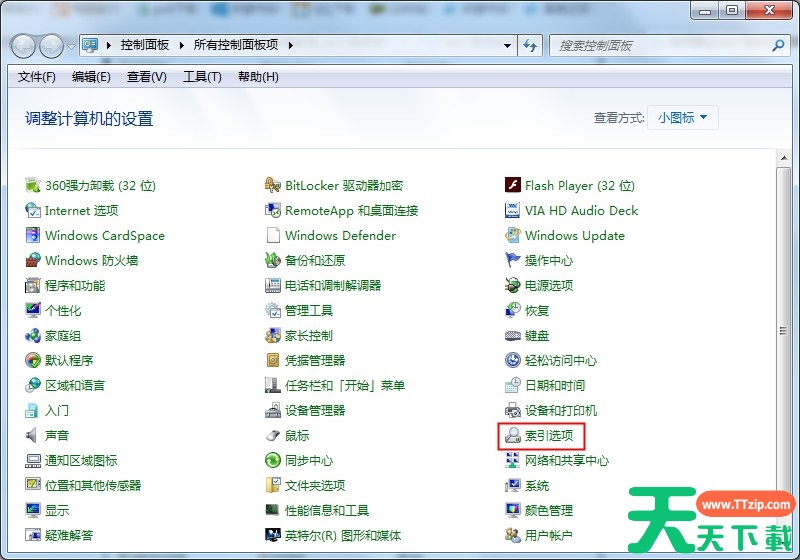This screenshot has width=800, height=560.
Task: Open the 文件(F) menu
Action: 37,77
